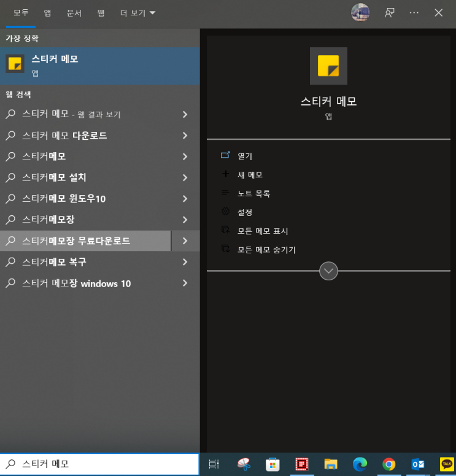Click the round chevron-down expand button
Viewport: 456px width, 476px height.
(328, 271)
